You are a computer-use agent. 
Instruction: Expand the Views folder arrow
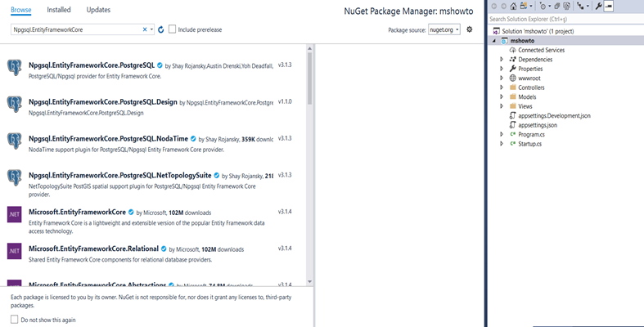502,105
